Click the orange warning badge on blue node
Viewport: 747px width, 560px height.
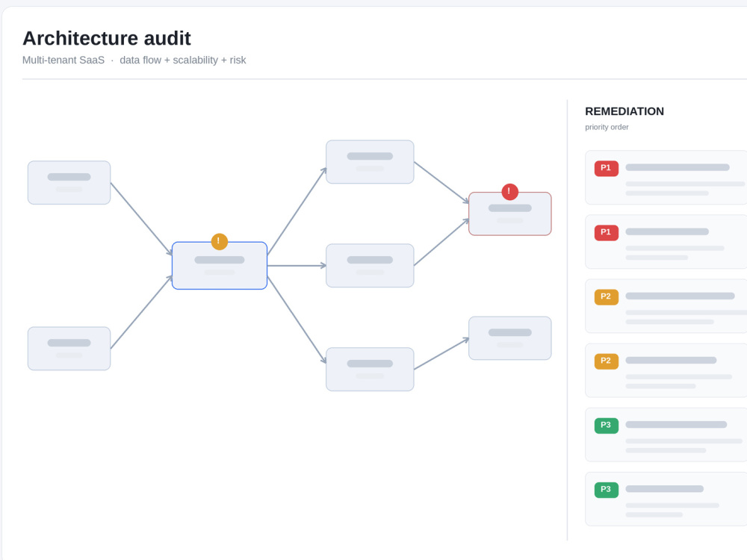(219, 241)
